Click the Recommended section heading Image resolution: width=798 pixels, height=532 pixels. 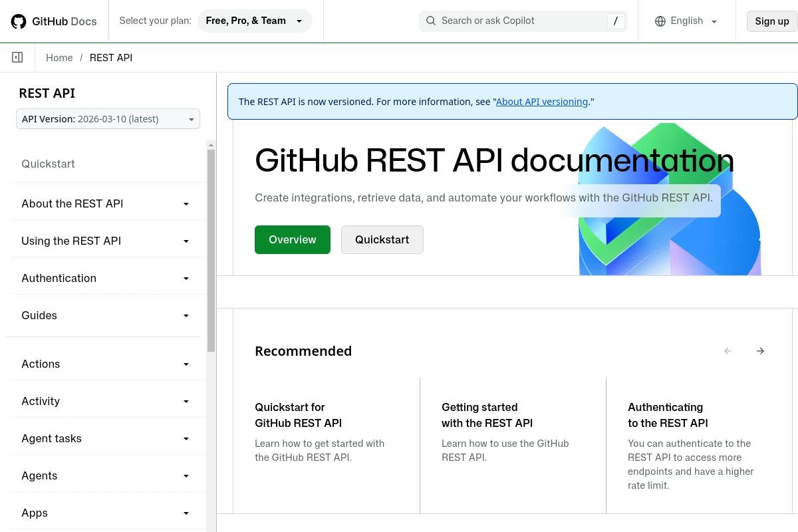click(x=303, y=351)
